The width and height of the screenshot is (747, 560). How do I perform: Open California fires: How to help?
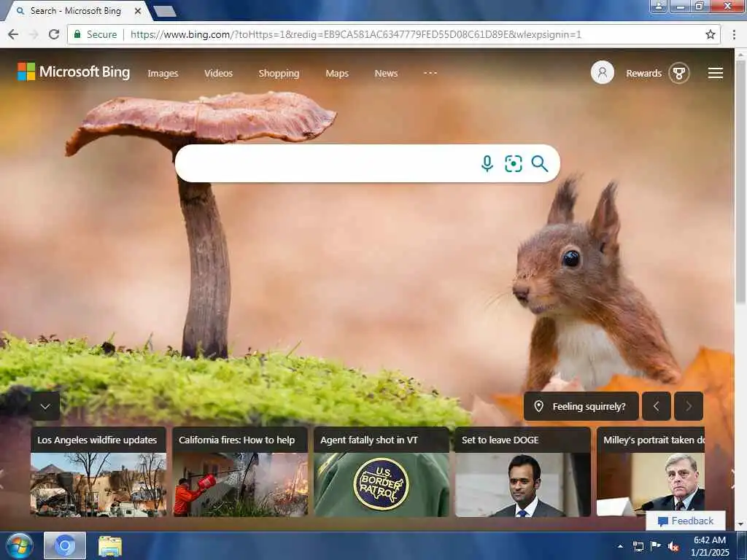(x=237, y=440)
